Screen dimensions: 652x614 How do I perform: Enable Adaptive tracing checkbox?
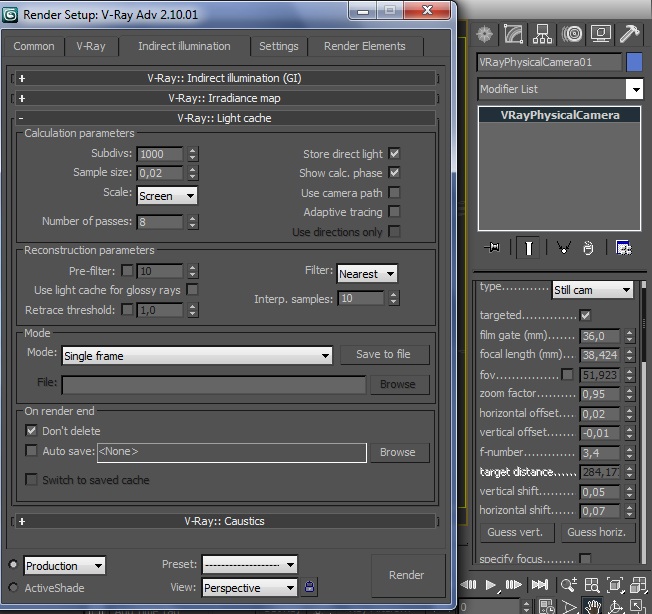click(394, 211)
